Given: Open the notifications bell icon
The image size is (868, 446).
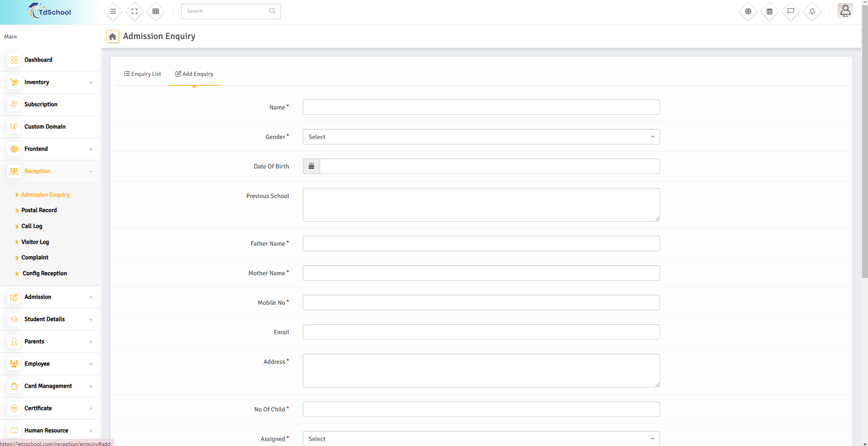Looking at the screenshot, I should 812,11.
